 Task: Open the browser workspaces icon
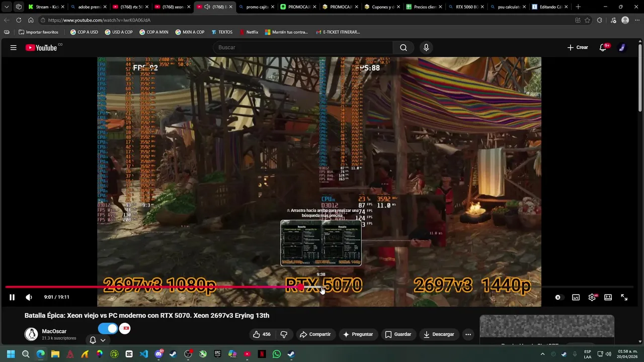point(19,7)
